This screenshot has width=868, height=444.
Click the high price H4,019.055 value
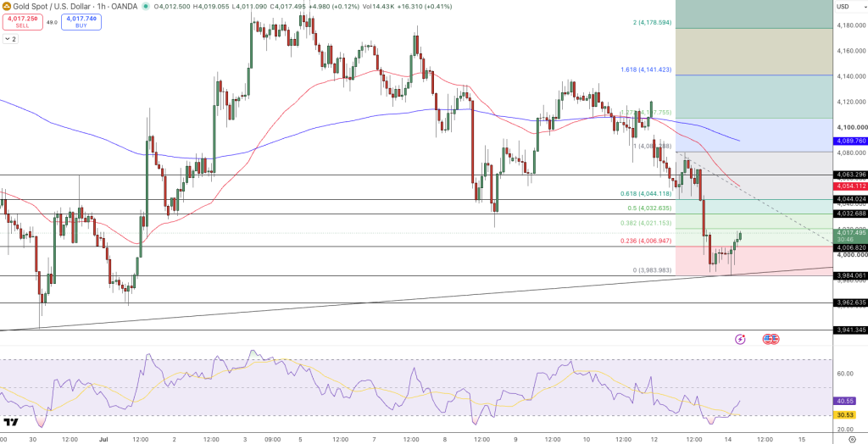pos(210,7)
